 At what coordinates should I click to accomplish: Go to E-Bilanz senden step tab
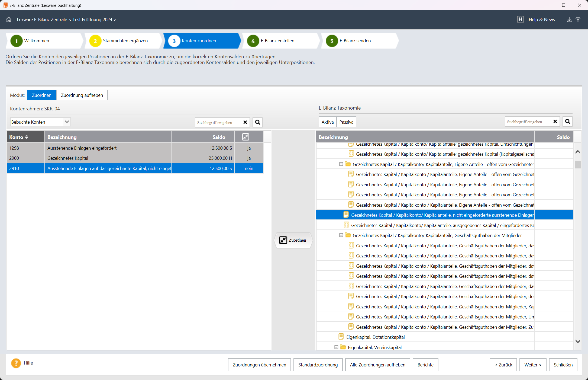pos(360,41)
